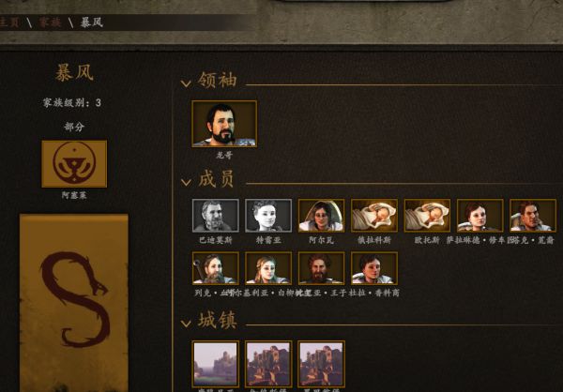Go to 家族 in the breadcrumb

[x=50, y=23]
